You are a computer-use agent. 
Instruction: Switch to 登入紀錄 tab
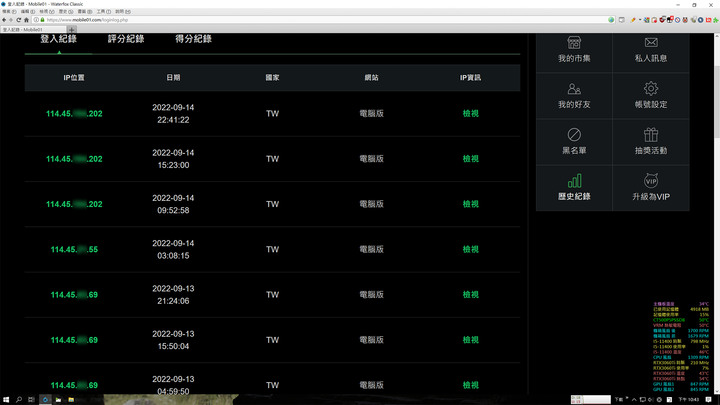click(x=58, y=39)
